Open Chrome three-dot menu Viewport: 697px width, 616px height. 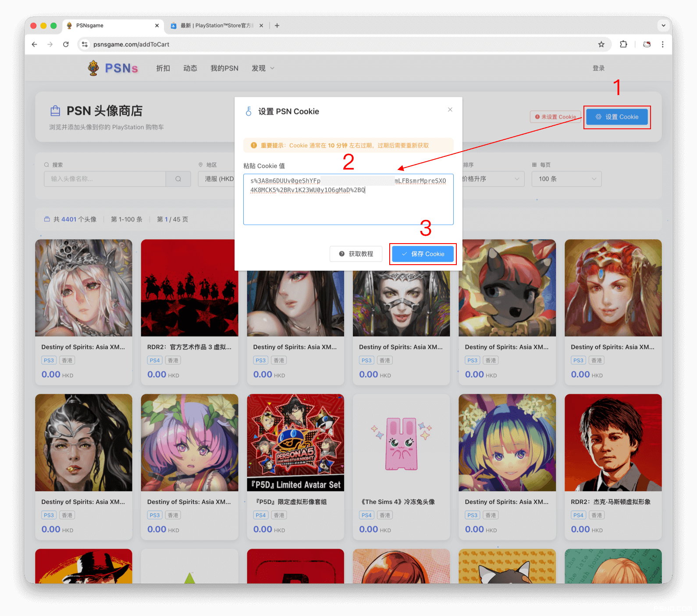pyautogui.click(x=662, y=44)
